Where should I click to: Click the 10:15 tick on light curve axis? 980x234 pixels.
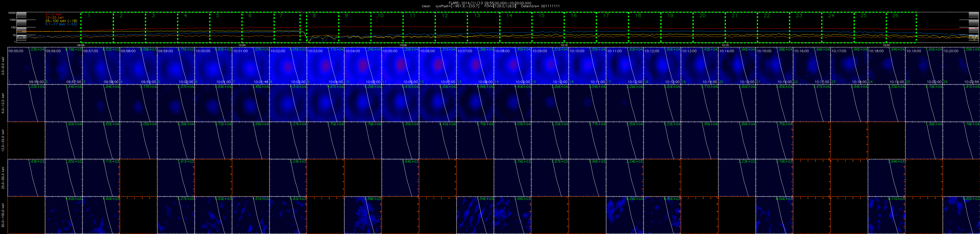(x=725, y=45)
